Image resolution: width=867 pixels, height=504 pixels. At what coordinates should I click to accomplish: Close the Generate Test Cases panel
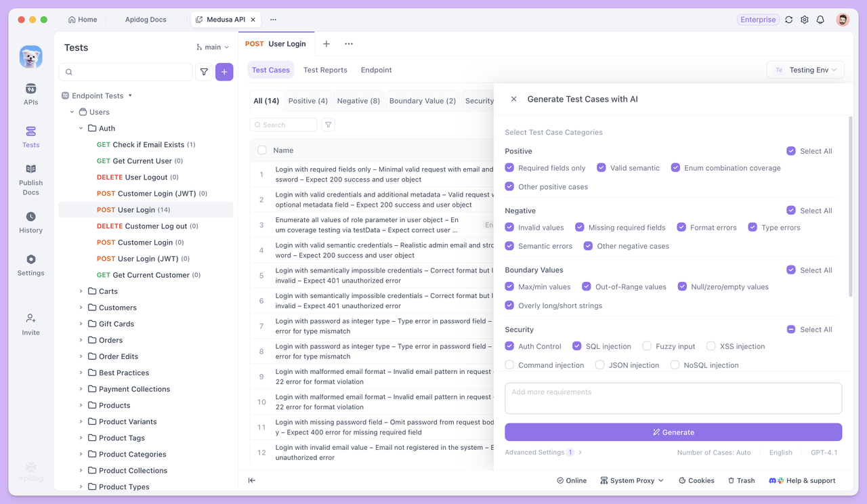coord(513,99)
